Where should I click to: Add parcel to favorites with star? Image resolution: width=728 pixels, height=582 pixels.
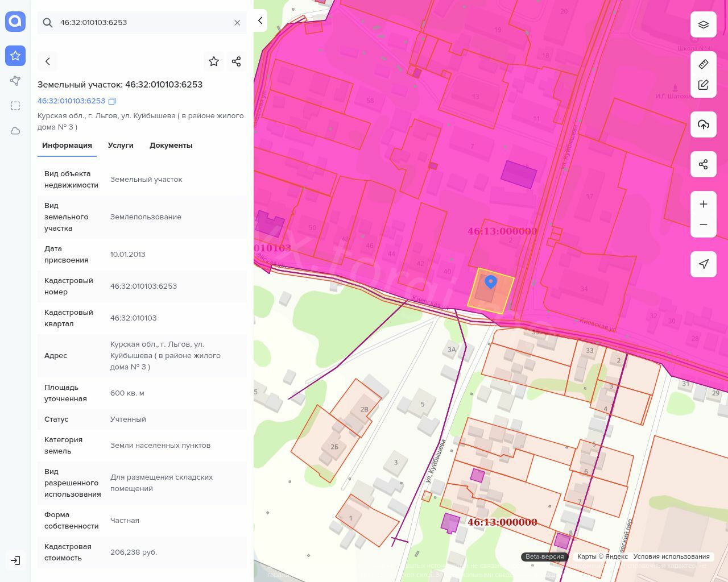(214, 61)
